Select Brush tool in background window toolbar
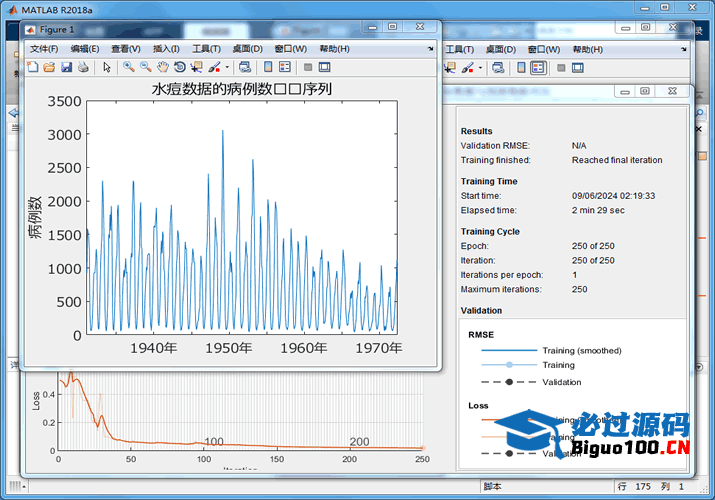 (x=467, y=68)
